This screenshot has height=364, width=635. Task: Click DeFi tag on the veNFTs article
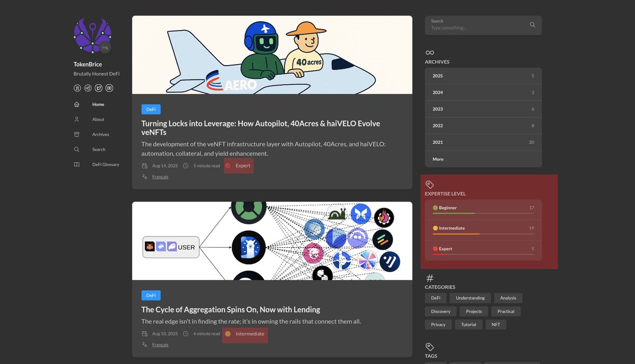tap(151, 110)
